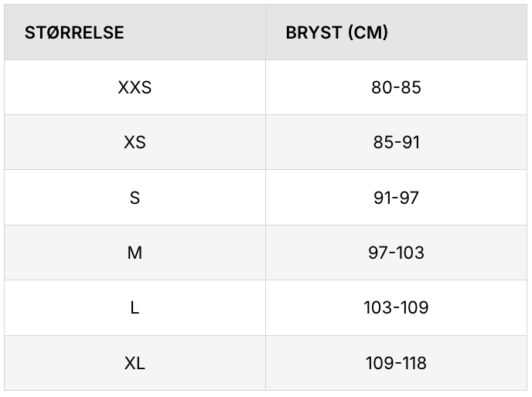This screenshot has width=532, height=397.
Task: Click the 103-109 chest measurement
Action: (396, 307)
